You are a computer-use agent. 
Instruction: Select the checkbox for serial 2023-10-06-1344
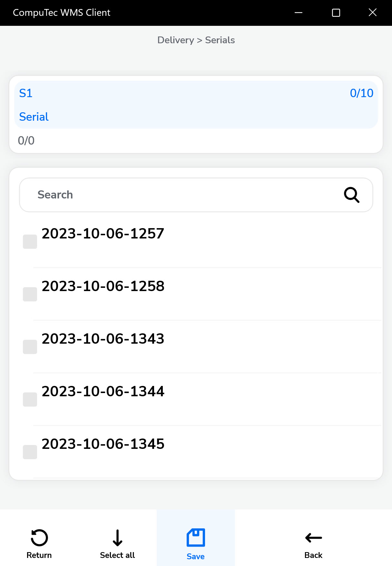(30, 399)
